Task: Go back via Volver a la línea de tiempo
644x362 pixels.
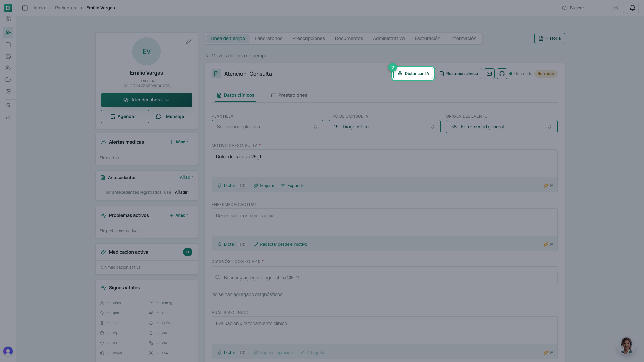Action: pyautogui.click(x=236, y=56)
